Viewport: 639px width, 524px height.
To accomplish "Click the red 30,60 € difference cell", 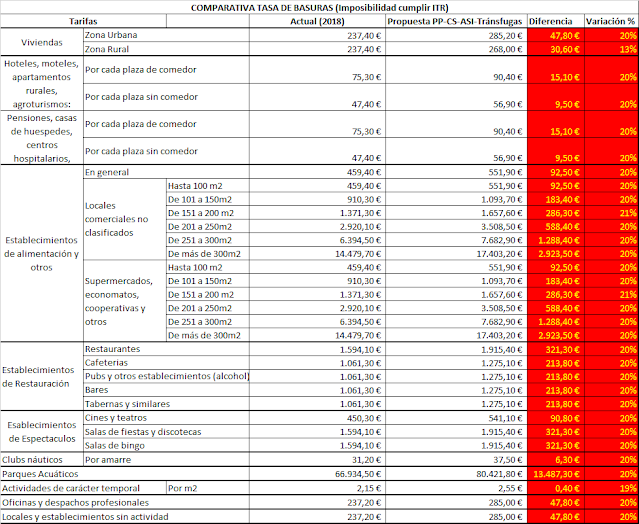I will [555, 49].
